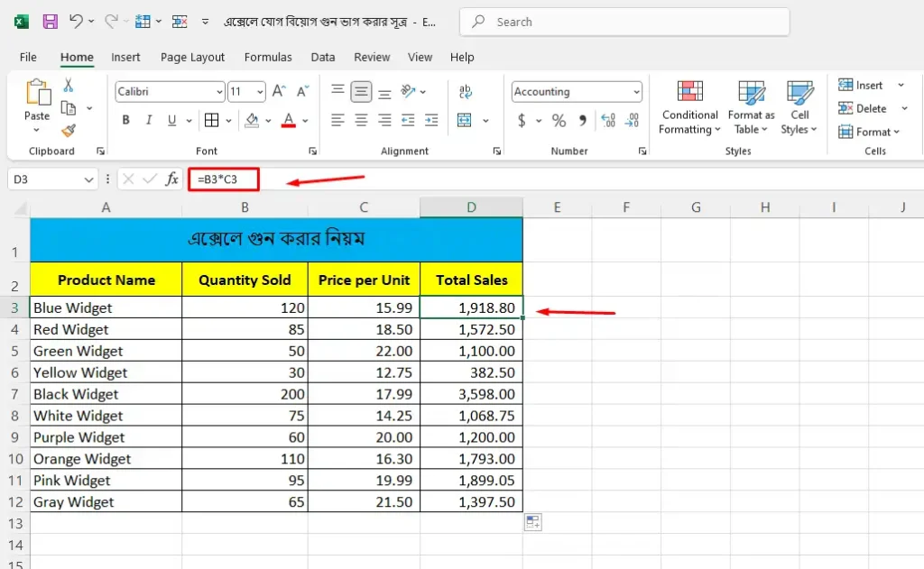Select cell containing Blue Widget
924x569 pixels.
coord(106,307)
